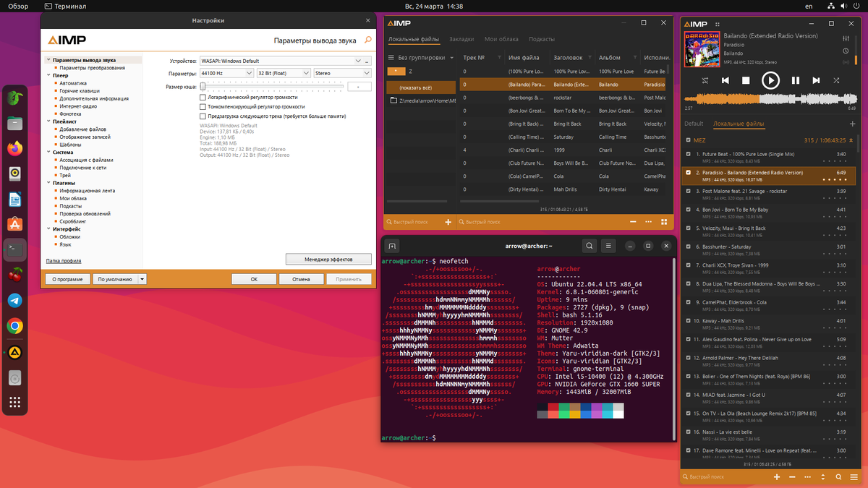Screen dimensions: 868x488
Task: Enable loudness compensation volume checkbox
Action: click(203, 106)
